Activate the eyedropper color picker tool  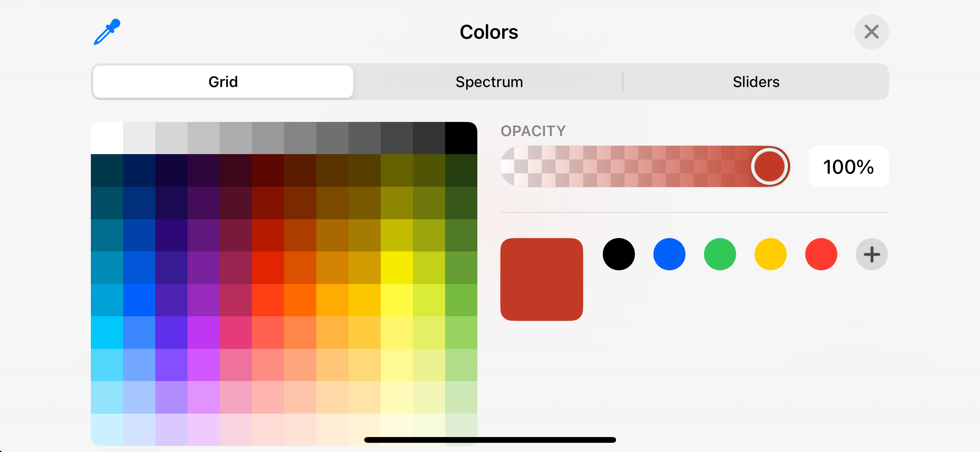point(107,32)
